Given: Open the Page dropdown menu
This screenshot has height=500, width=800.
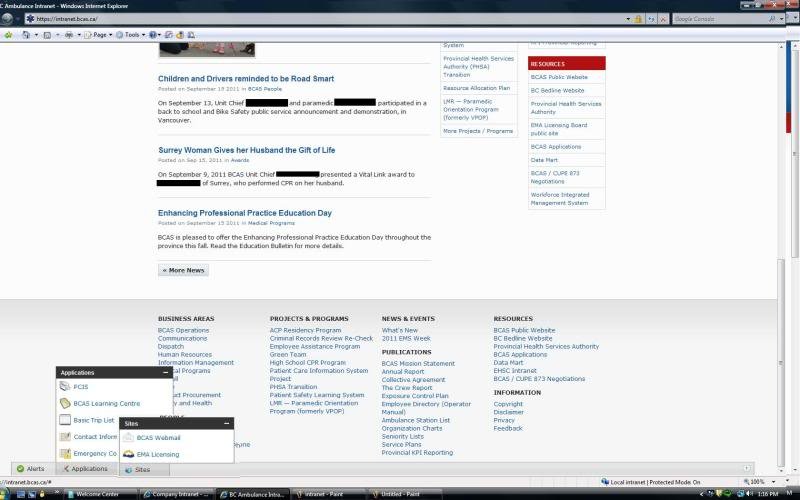Looking at the screenshot, I should (x=98, y=35).
